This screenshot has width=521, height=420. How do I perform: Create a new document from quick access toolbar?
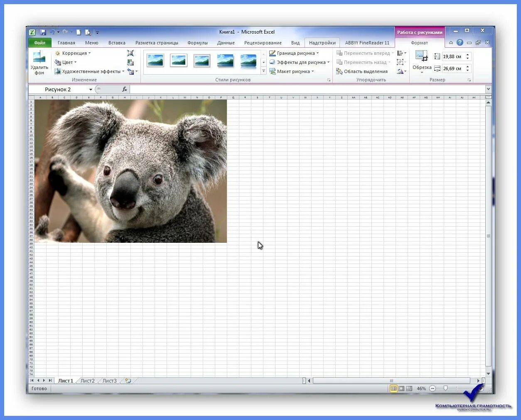click(x=79, y=32)
